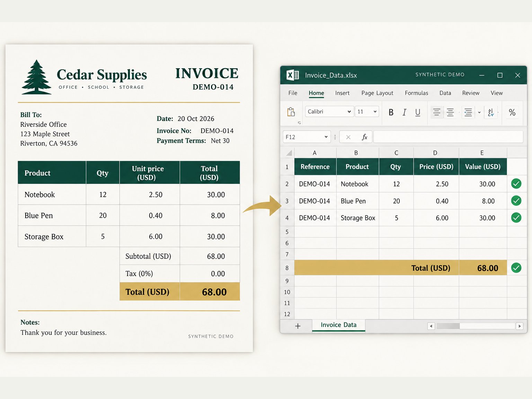532x399 pixels.
Task: Select row 4 header
Action: [287, 218]
